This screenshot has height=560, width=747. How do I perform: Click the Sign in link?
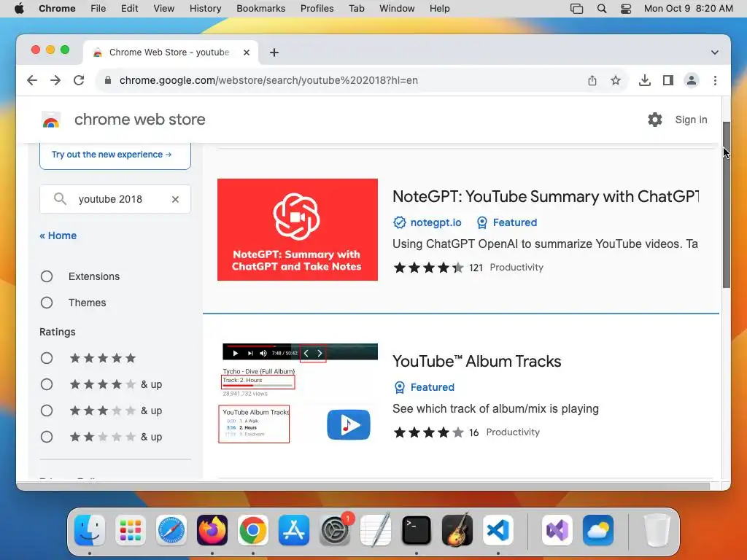691,120
